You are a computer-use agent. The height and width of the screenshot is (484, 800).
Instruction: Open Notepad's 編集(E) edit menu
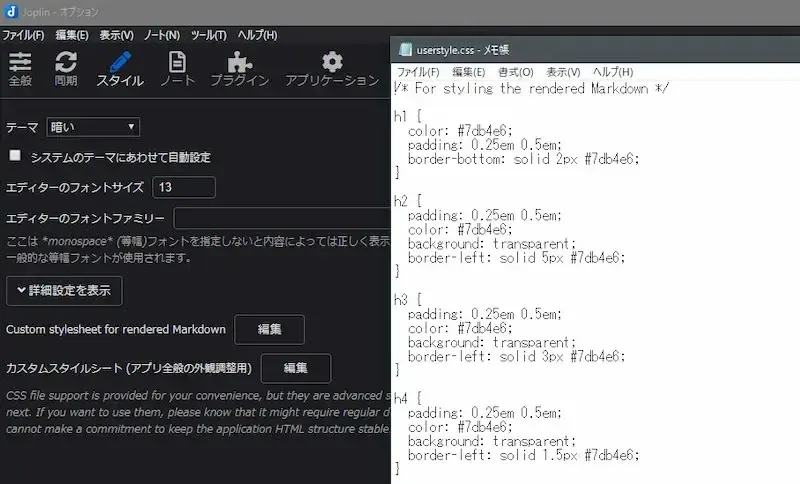pyautogui.click(x=468, y=72)
